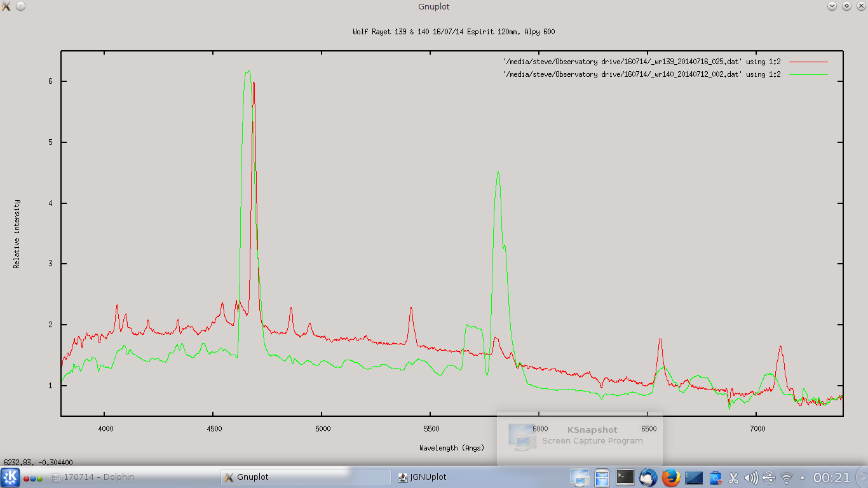Viewport: 868px width, 488px height.
Task: Expand hidden system tray icons arrow
Action: pos(802,477)
